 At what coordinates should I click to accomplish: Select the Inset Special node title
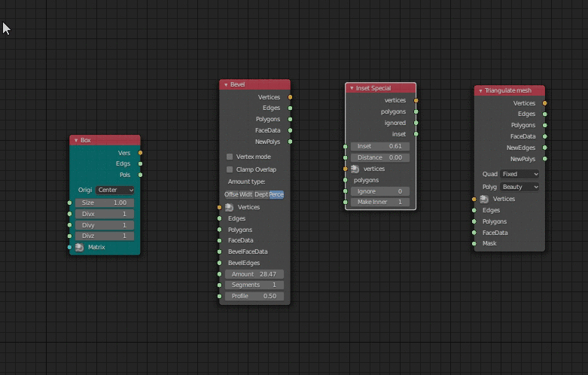(373, 88)
